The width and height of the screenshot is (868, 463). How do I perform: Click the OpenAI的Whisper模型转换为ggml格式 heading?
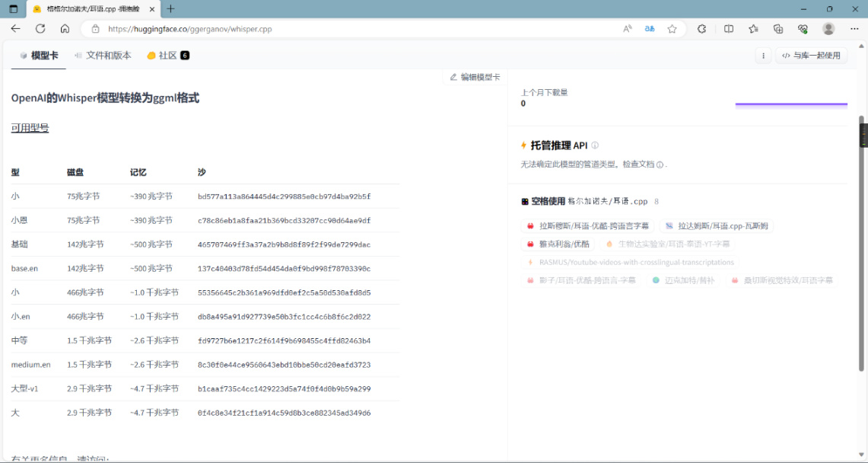[105, 98]
